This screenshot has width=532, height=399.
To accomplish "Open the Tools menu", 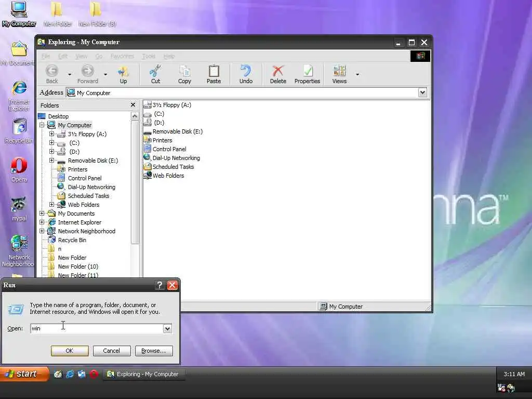I will coord(149,56).
